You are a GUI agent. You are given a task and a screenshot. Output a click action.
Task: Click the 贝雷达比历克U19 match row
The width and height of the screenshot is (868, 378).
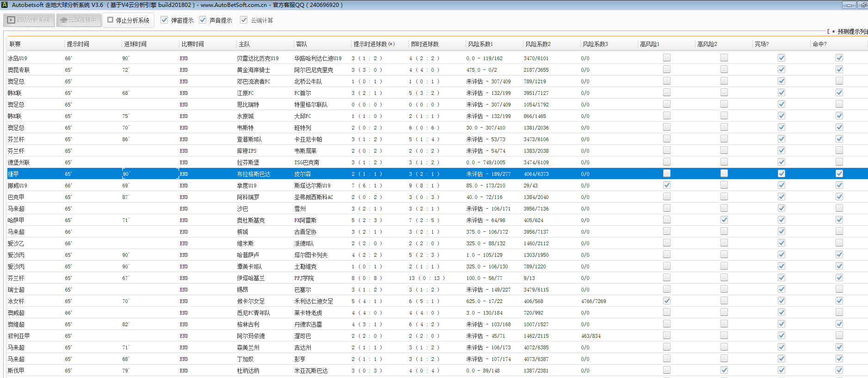click(258, 58)
